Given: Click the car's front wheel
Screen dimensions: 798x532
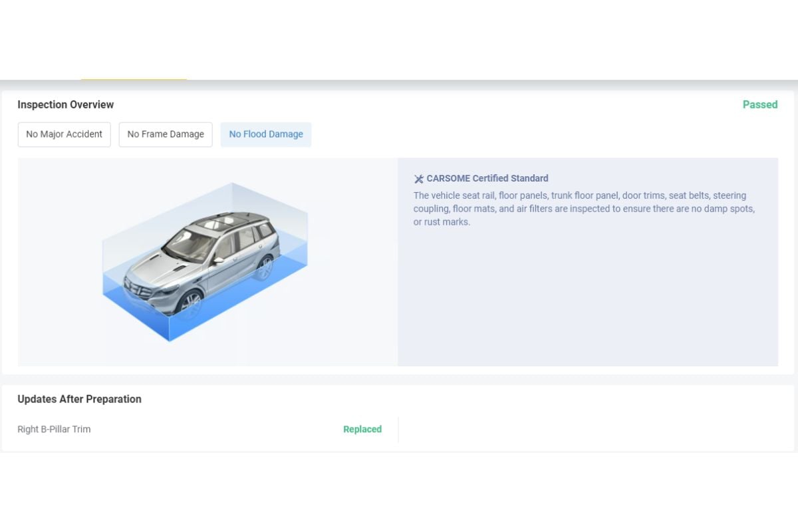Looking at the screenshot, I should (190, 303).
